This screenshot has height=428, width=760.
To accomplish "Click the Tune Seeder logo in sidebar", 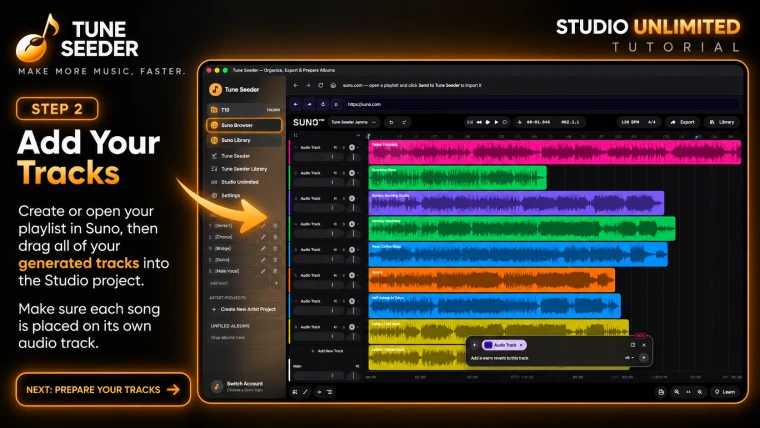I will click(x=215, y=89).
